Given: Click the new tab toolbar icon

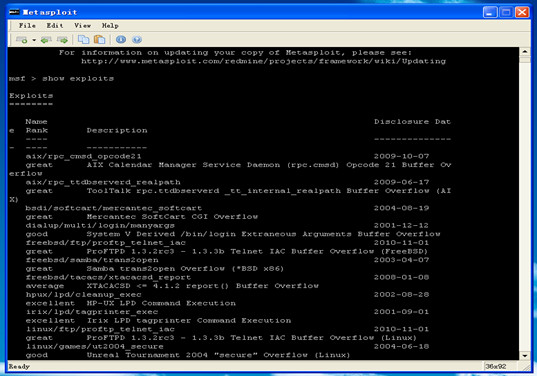Looking at the screenshot, I should (22, 40).
